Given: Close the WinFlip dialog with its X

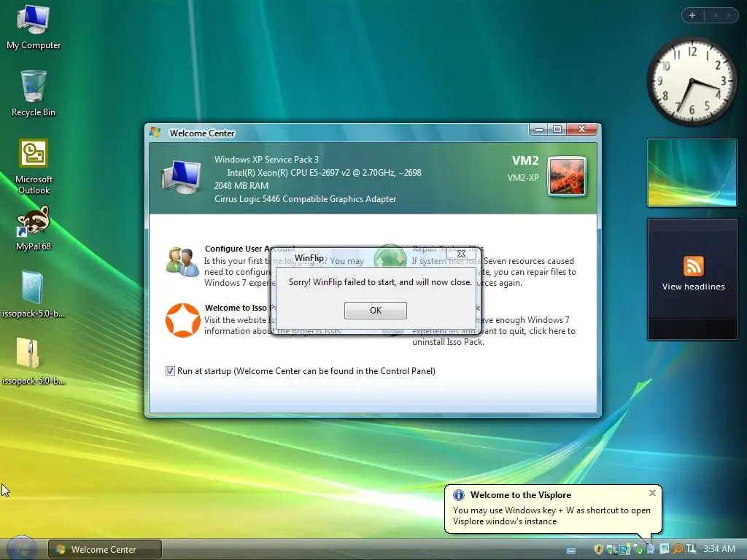Looking at the screenshot, I should coord(461,254).
